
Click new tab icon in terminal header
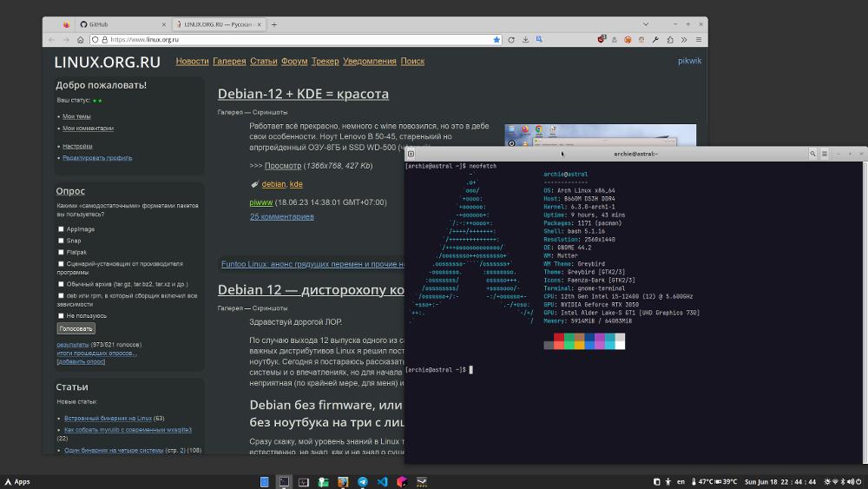tap(411, 154)
